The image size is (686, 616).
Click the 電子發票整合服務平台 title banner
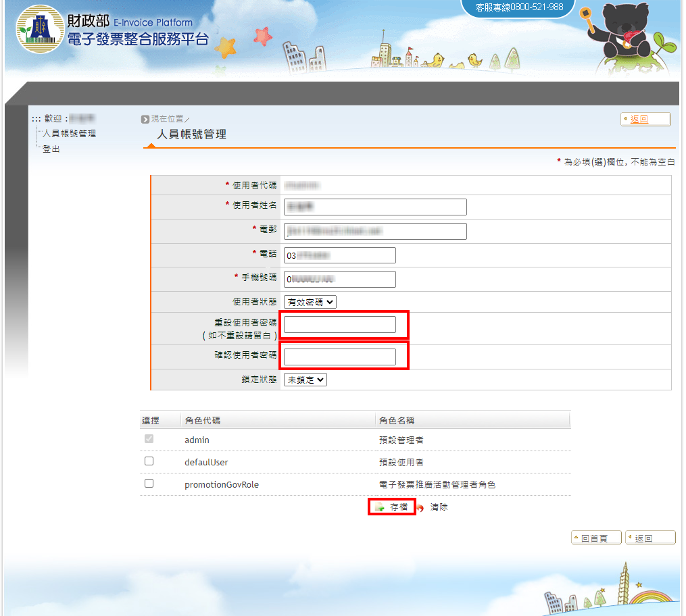[138, 38]
